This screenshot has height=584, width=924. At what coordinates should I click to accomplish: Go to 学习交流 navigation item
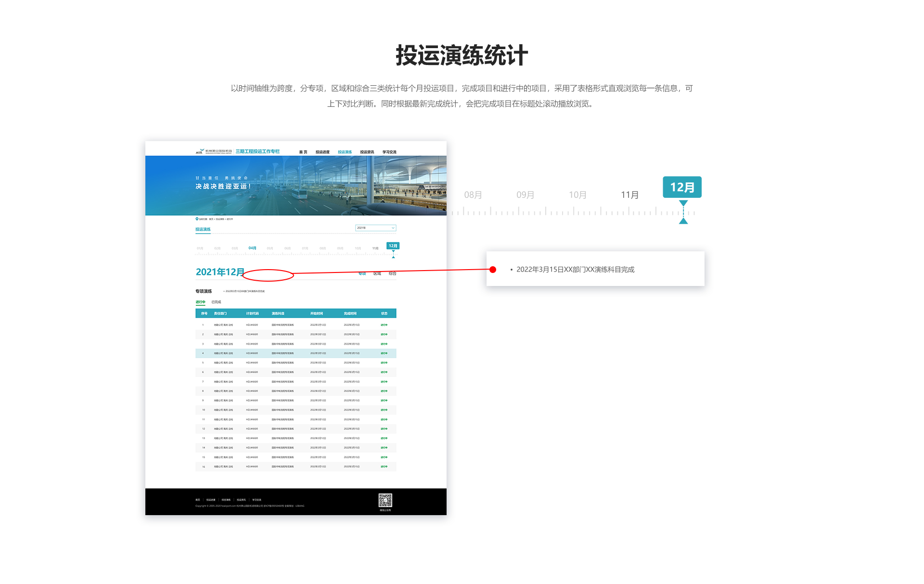389,152
